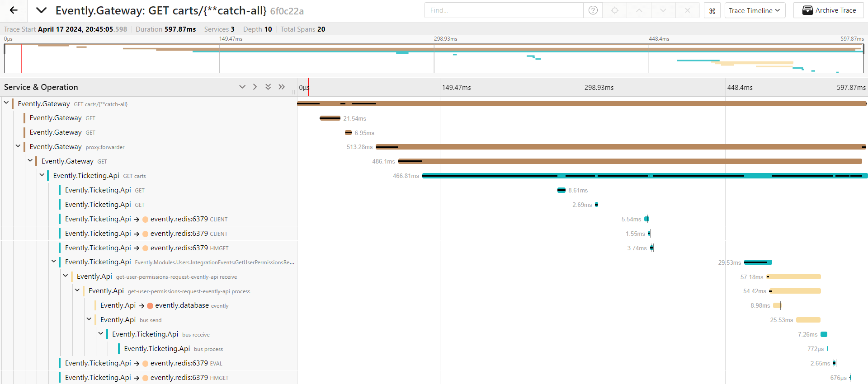Collapse Evently.Ticketing.Api GET carts span
Viewport: 868px width, 384px height.
pyautogui.click(x=42, y=175)
